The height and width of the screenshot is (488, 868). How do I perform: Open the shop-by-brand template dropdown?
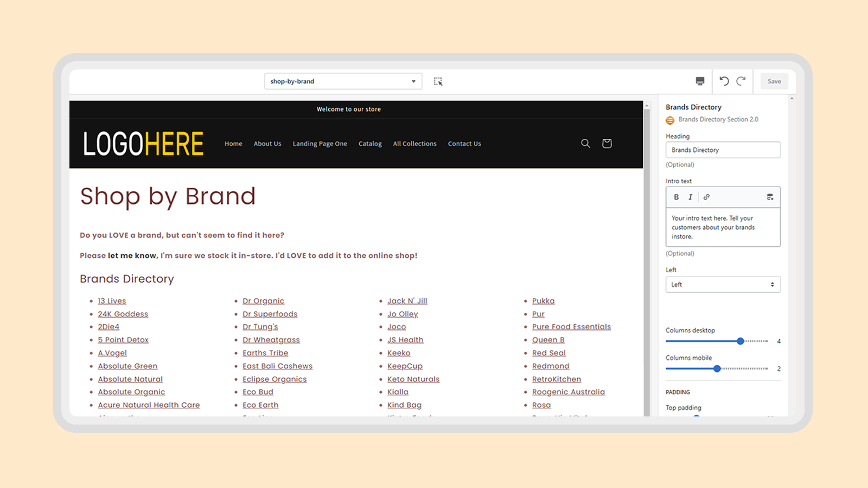343,81
